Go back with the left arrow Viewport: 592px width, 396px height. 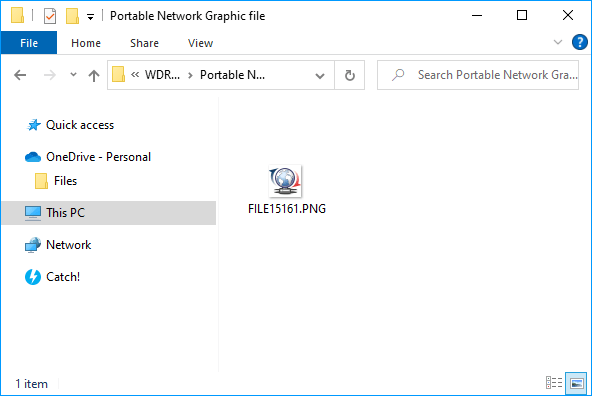click(20, 75)
